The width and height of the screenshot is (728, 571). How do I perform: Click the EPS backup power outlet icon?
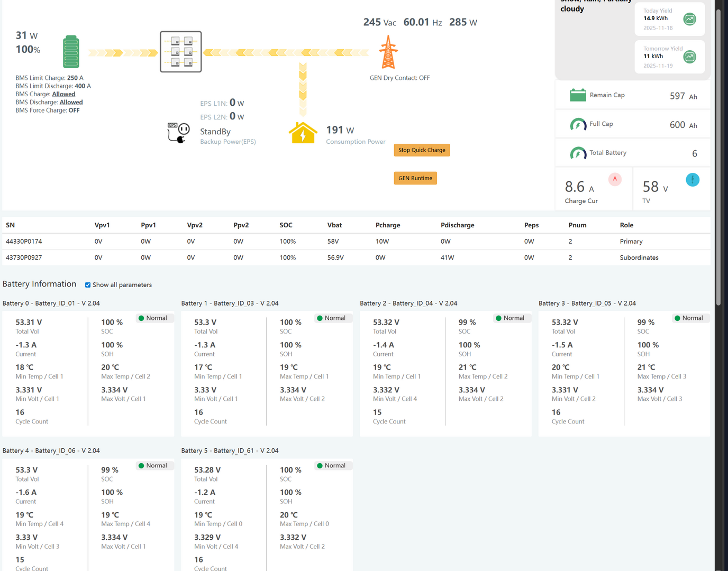point(178,132)
